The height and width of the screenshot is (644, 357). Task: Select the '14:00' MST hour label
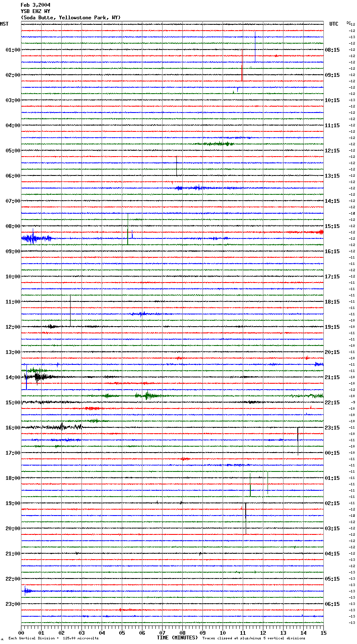(x=13, y=377)
